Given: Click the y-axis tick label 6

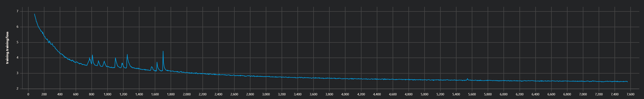Looking at the screenshot, I should click(17, 27).
